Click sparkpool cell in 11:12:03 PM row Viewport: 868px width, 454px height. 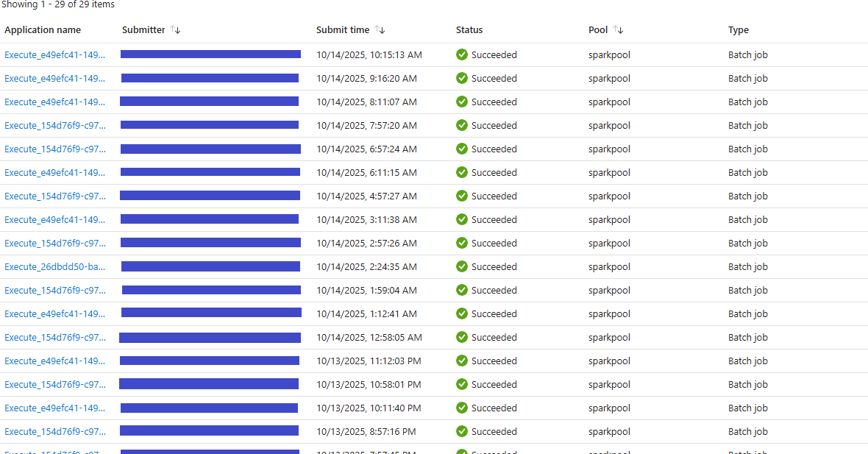coord(609,361)
